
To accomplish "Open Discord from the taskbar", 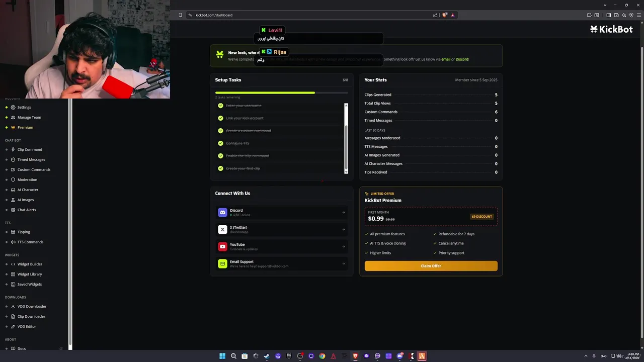I will click(399, 356).
